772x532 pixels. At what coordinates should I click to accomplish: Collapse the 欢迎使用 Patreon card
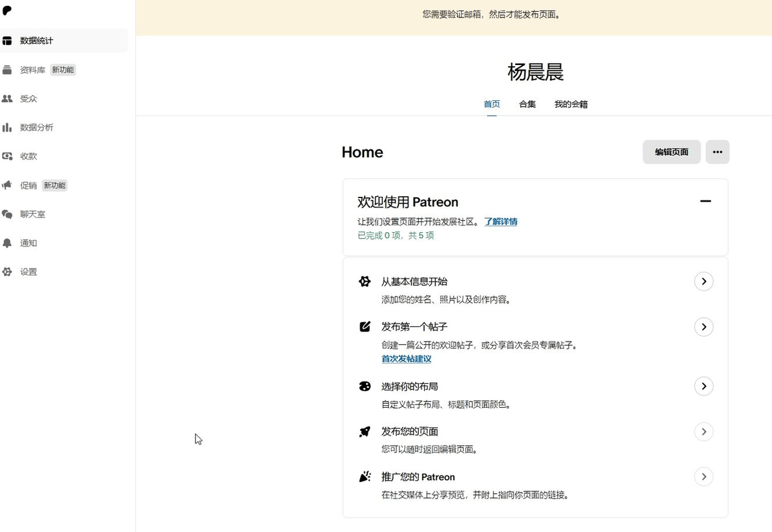(x=706, y=201)
